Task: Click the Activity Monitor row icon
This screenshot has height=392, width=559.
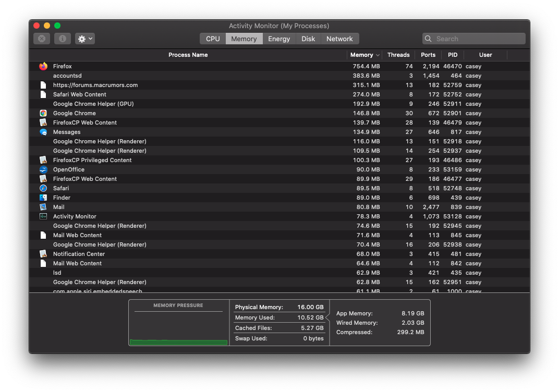Action: pyautogui.click(x=43, y=216)
